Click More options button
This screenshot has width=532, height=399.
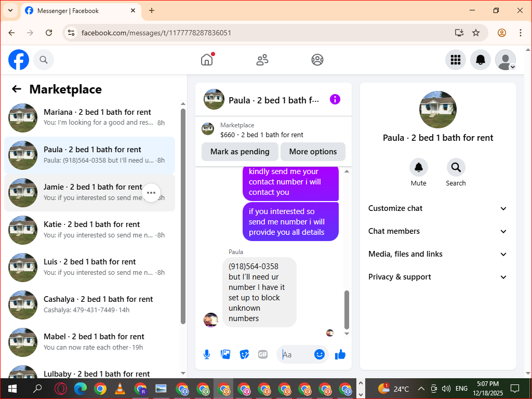coord(313,152)
